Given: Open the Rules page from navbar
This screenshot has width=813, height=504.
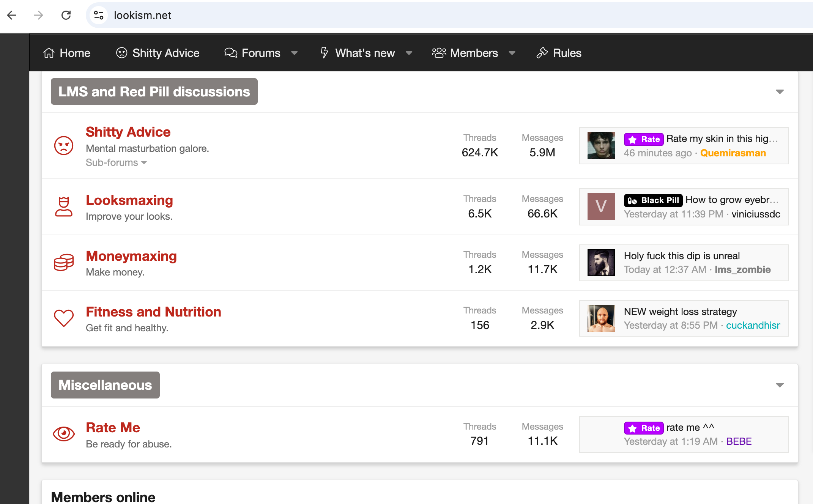Looking at the screenshot, I should [559, 53].
